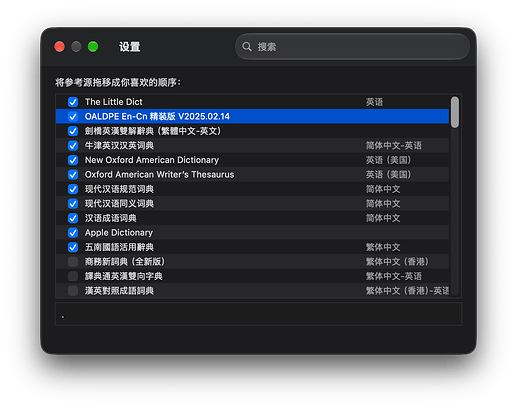Zoom the 设置 window with green button
Image resolution: width=517 pixels, height=408 pixels.
[x=93, y=47]
